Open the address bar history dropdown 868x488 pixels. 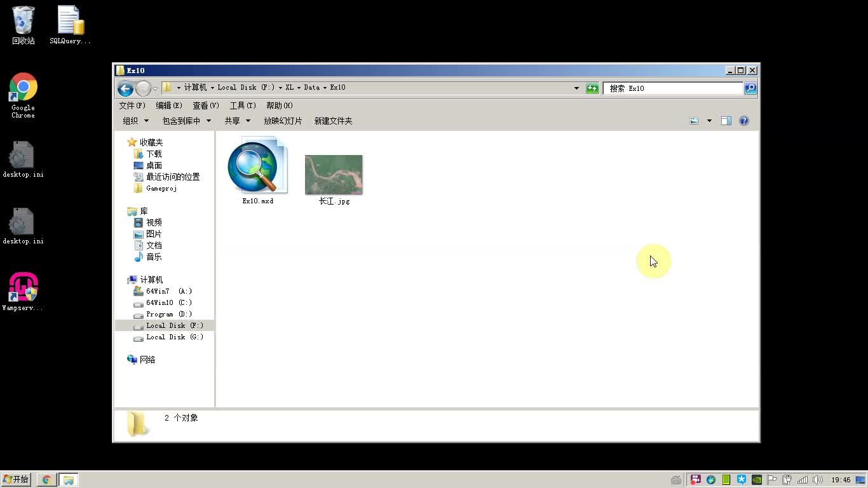(576, 88)
